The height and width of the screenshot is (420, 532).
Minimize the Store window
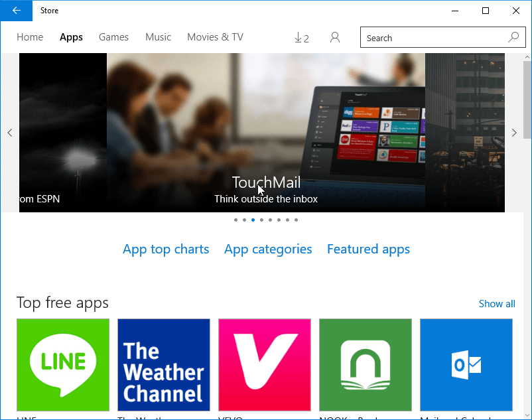click(455, 11)
